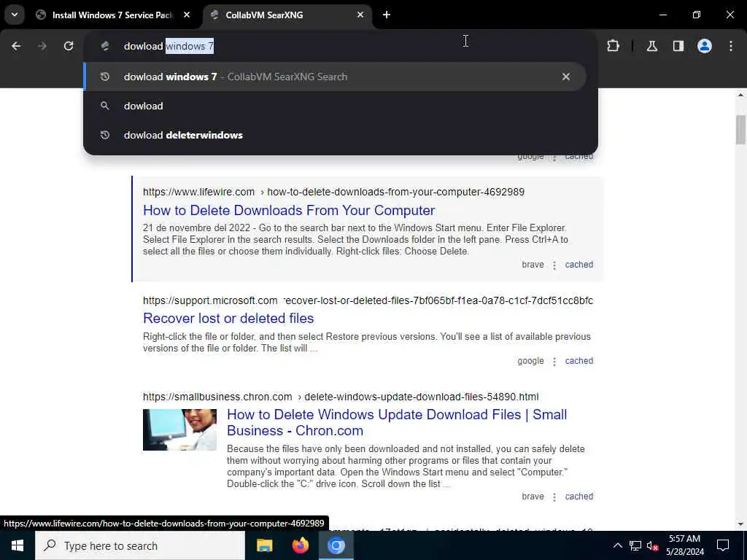Open a new browser tab
This screenshot has height=560, width=747.
pos(387,15)
